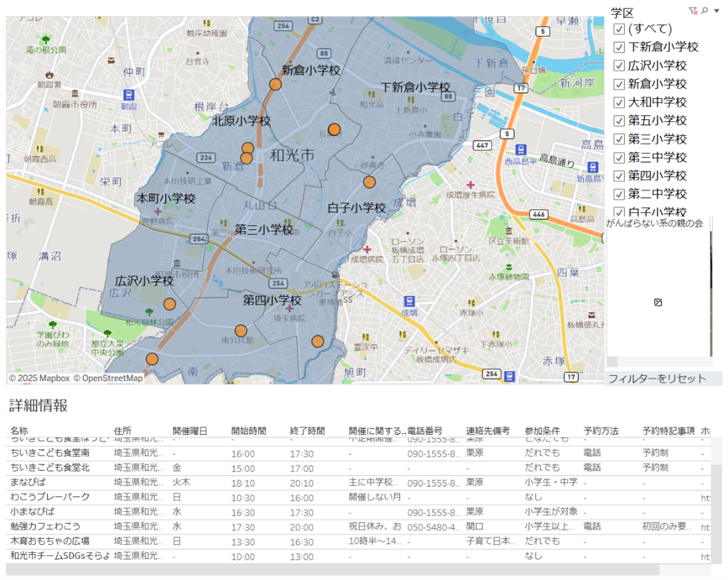The image size is (728, 580).
Task: Open the OpenStreetMap attribution link
Action: coord(108,378)
